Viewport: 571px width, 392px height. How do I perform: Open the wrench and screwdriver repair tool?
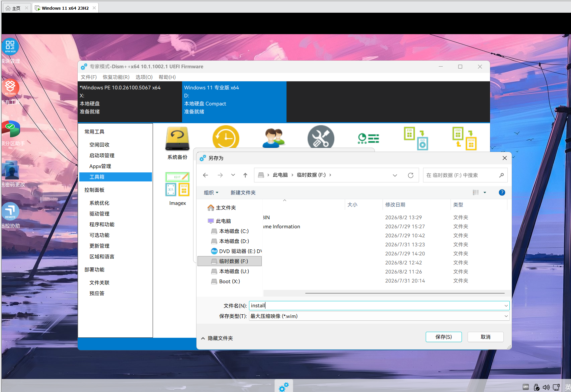point(321,137)
